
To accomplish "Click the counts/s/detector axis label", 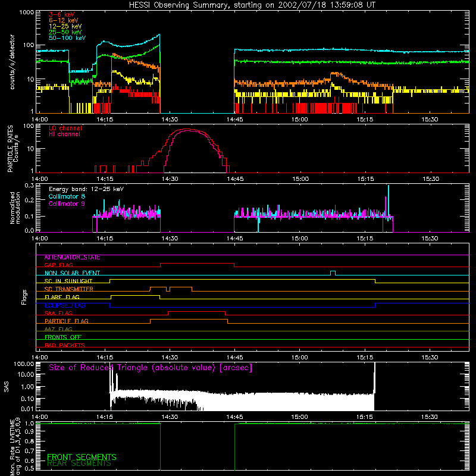I will pyautogui.click(x=12, y=62).
